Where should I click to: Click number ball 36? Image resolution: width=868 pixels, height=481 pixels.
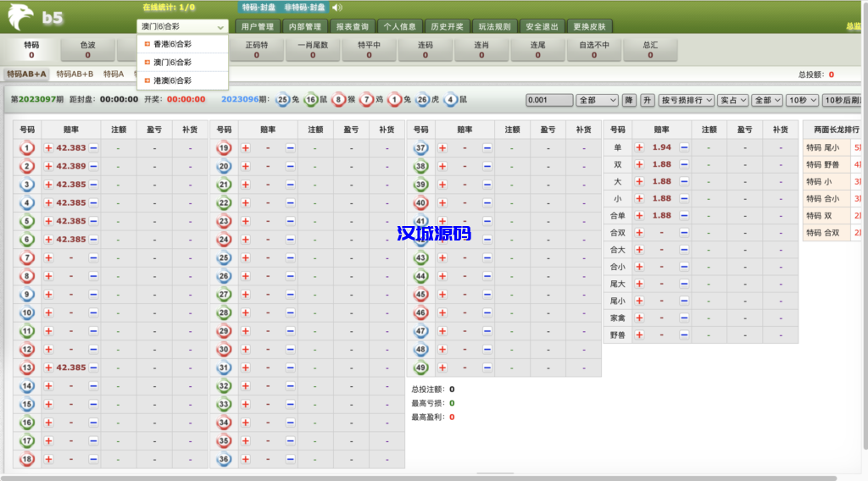click(224, 459)
